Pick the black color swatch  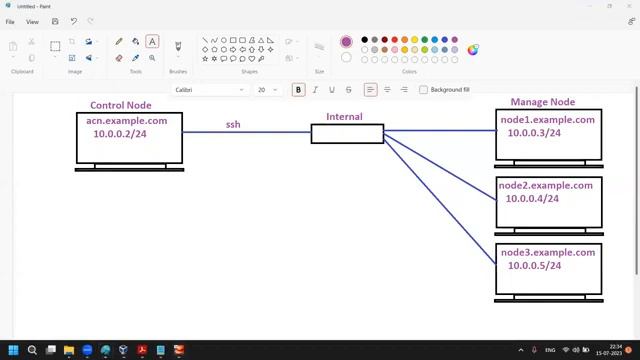[x=364, y=40]
